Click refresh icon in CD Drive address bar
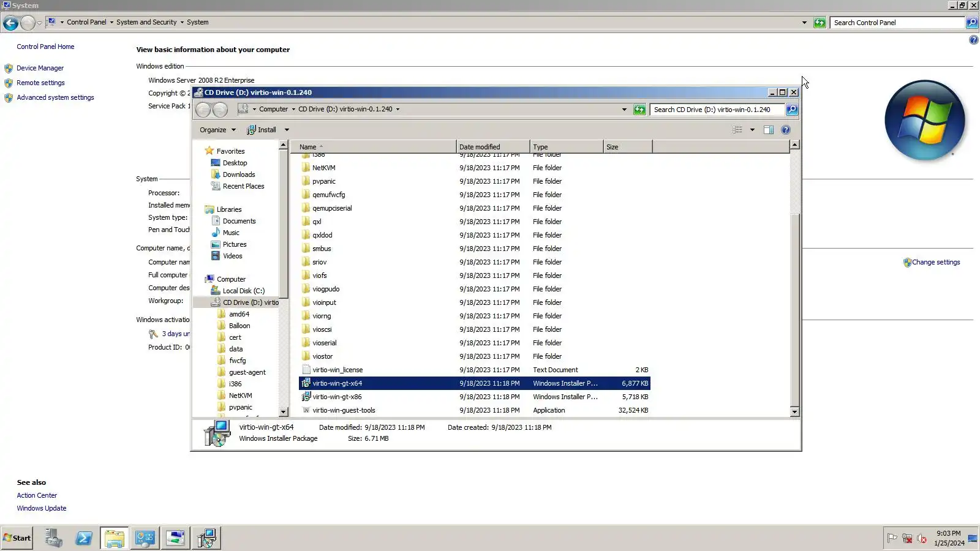This screenshot has width=980, height=551. pyautogui.click(x=639, y=110)
